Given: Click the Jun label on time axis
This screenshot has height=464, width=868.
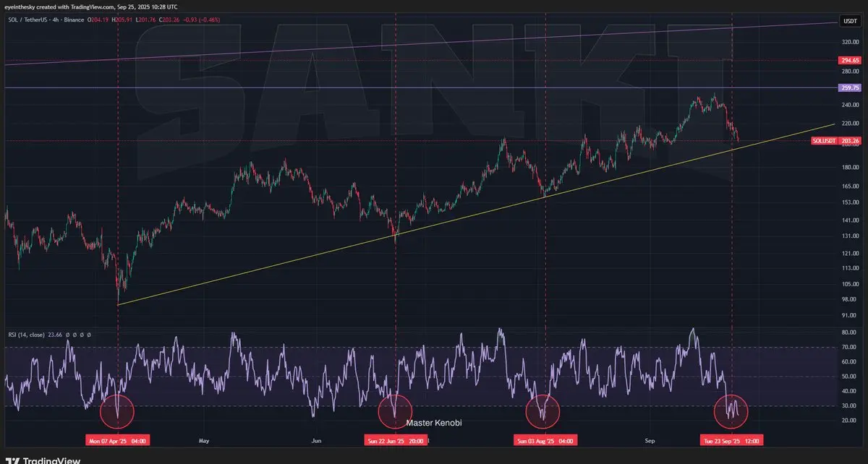Looking at the screenshot, I should pos(316,439).
